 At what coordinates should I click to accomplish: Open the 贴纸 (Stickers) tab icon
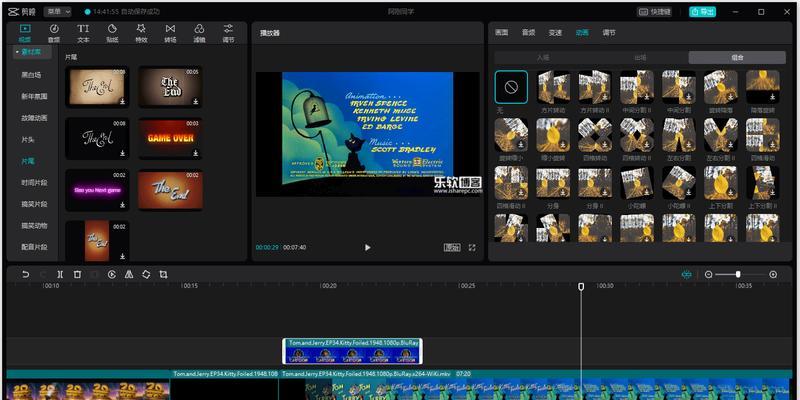pos(112,33)
